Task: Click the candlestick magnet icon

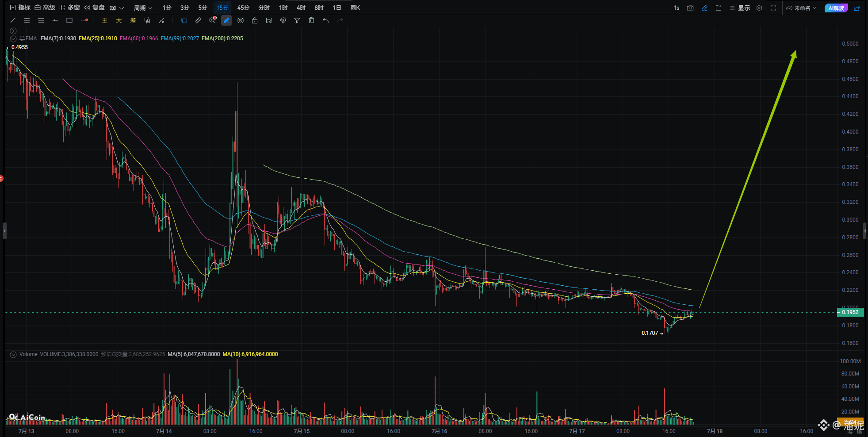Action: tap(241, 20)
